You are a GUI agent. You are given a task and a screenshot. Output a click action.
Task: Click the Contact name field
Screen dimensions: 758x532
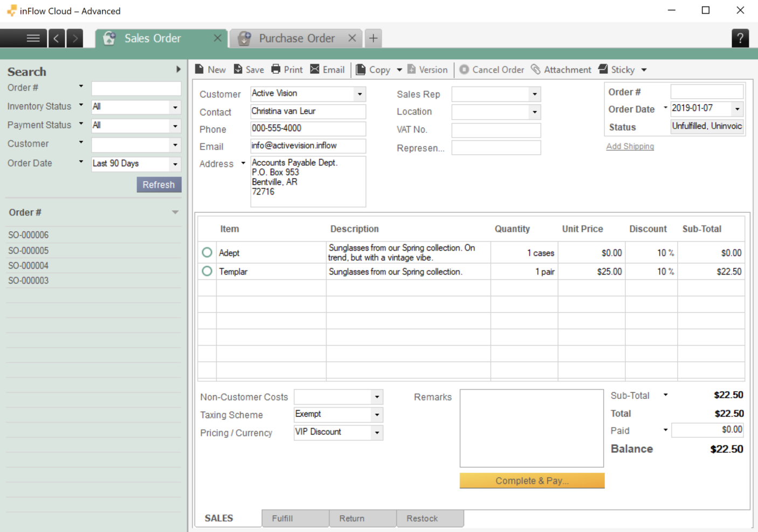click(308, 112)
